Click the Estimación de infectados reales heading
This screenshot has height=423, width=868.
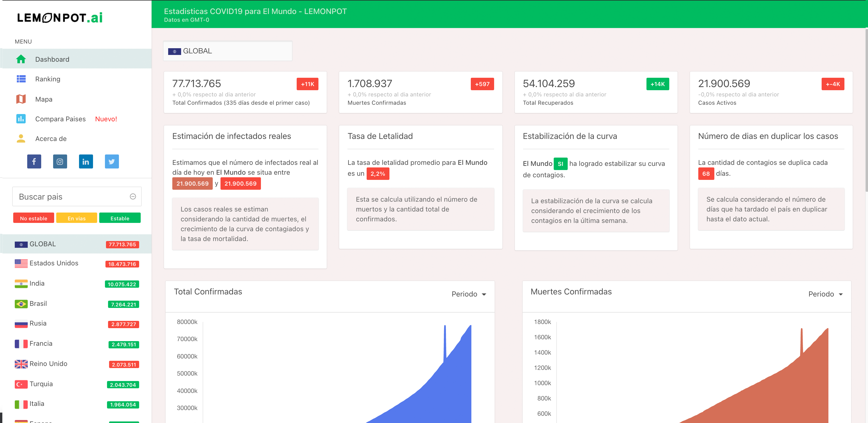pos(231,136)
